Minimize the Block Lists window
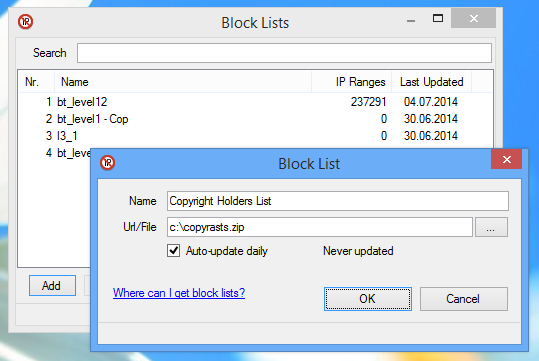This screenshot has width=539, height=361. coord(411,21)
